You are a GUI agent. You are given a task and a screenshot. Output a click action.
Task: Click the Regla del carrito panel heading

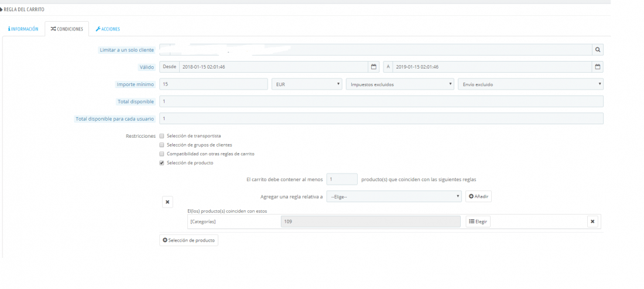22,9
